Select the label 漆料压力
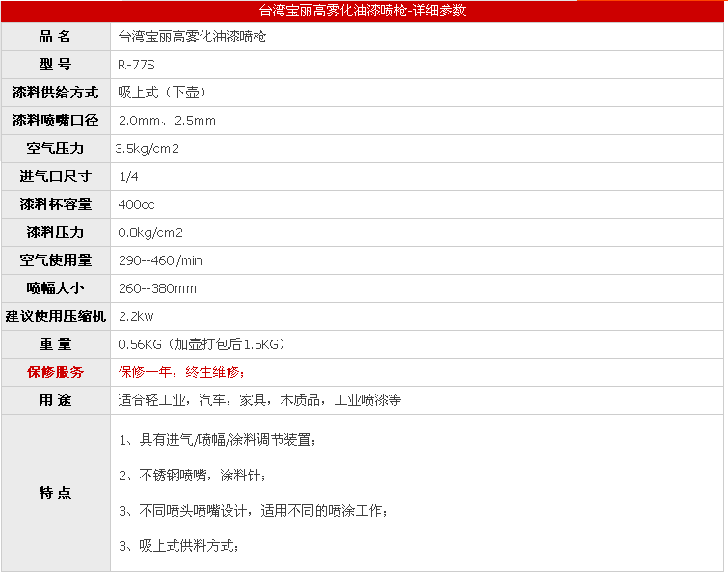Viewport: 728px width, 572px height. 55,232
